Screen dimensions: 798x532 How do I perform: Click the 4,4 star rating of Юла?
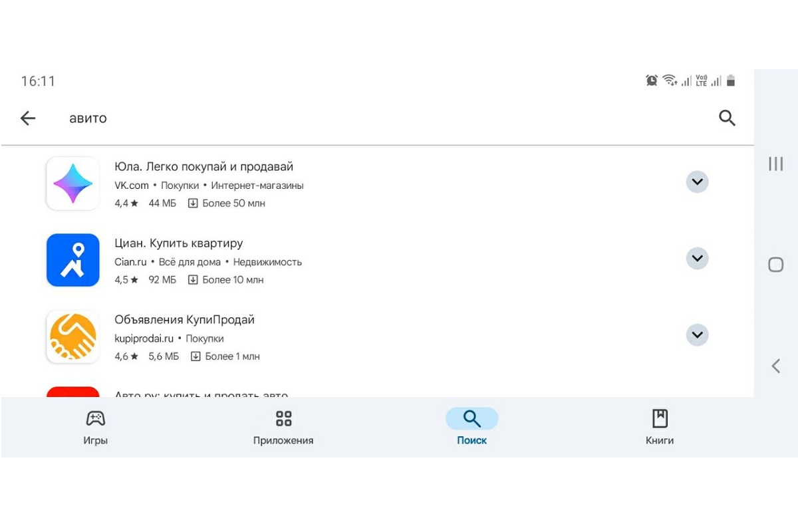click(x=126, y=203)
